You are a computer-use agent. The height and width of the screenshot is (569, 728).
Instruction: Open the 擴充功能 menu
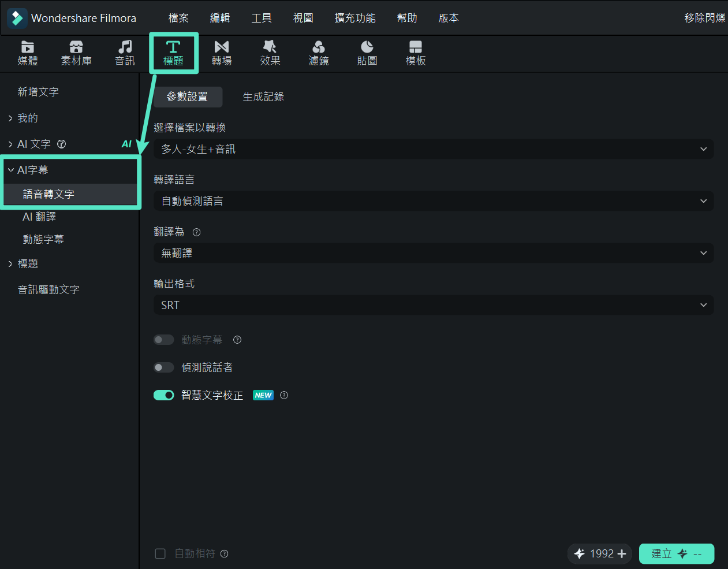point(355,18)
